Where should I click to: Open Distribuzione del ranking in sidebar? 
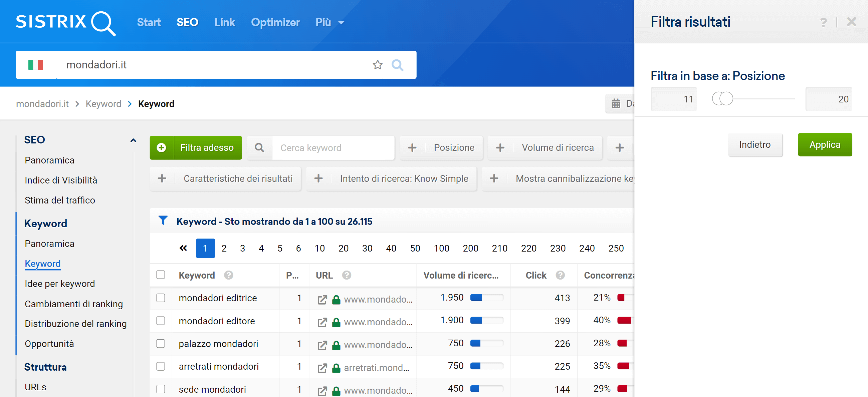76,324
